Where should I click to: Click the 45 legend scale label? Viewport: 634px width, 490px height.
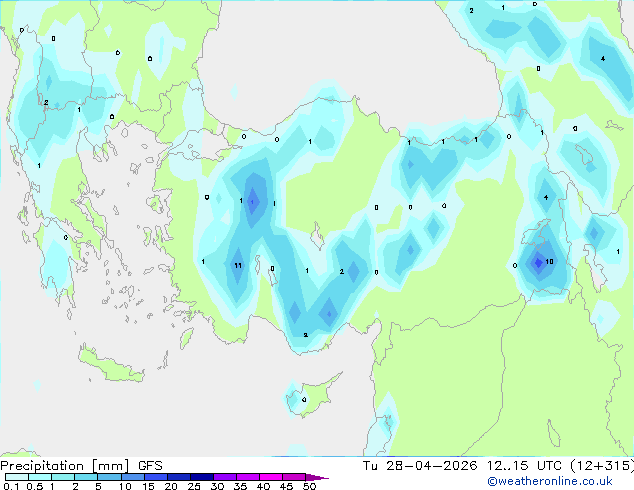286,486
